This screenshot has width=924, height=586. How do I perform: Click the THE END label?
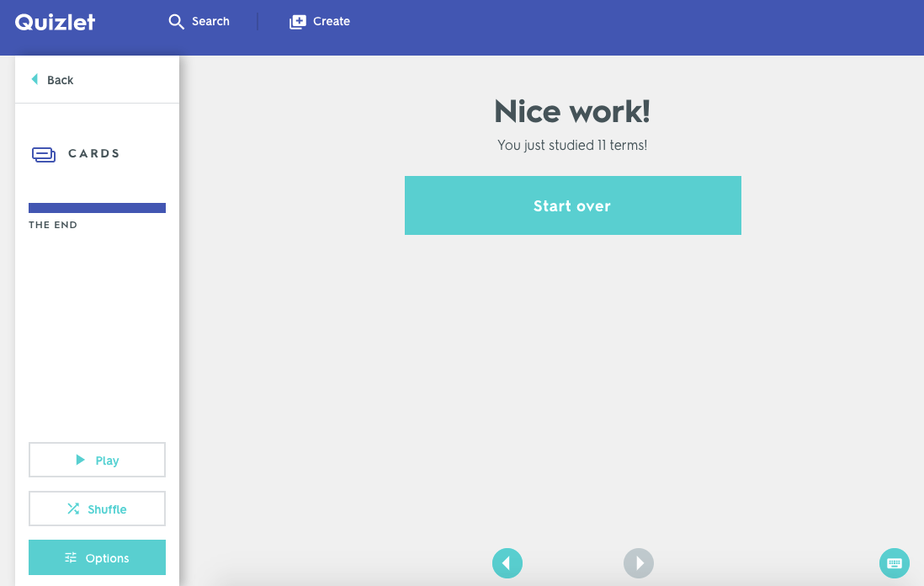53,225
